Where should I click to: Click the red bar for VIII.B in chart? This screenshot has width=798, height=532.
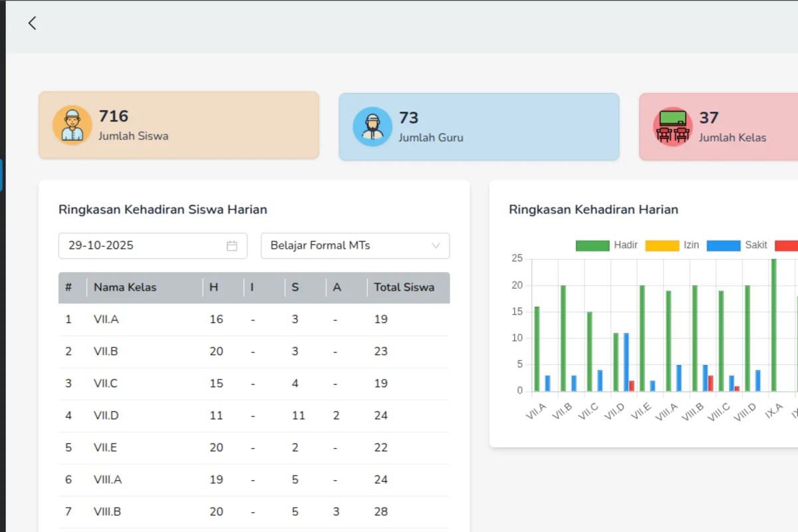tap(710, 383)
